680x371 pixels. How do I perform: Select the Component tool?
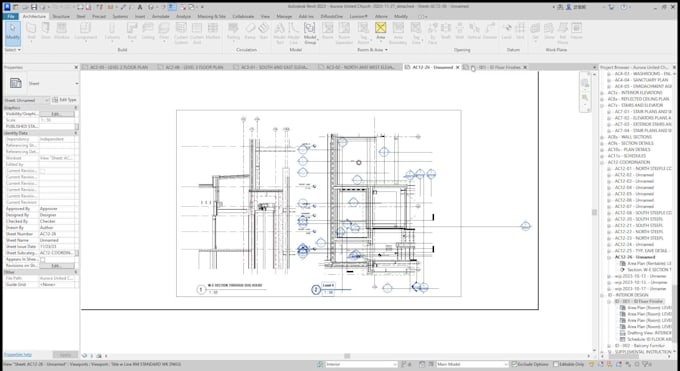click(x=85, y=32)
